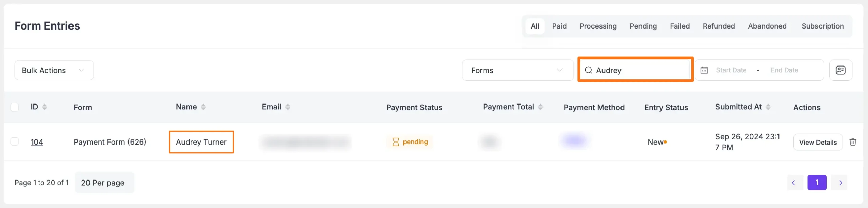The width and height of the screenshot is (868, 208).
Task: Click the View Details button
Action: [817, 142]
